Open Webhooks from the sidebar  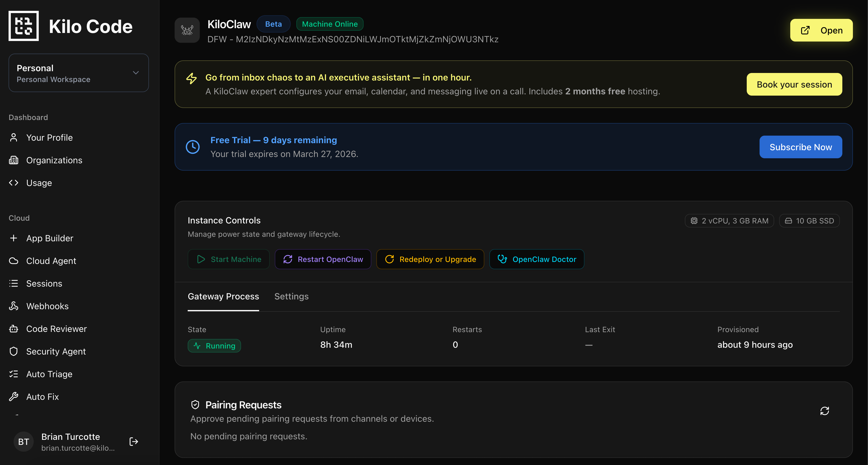tap(47, 306)
